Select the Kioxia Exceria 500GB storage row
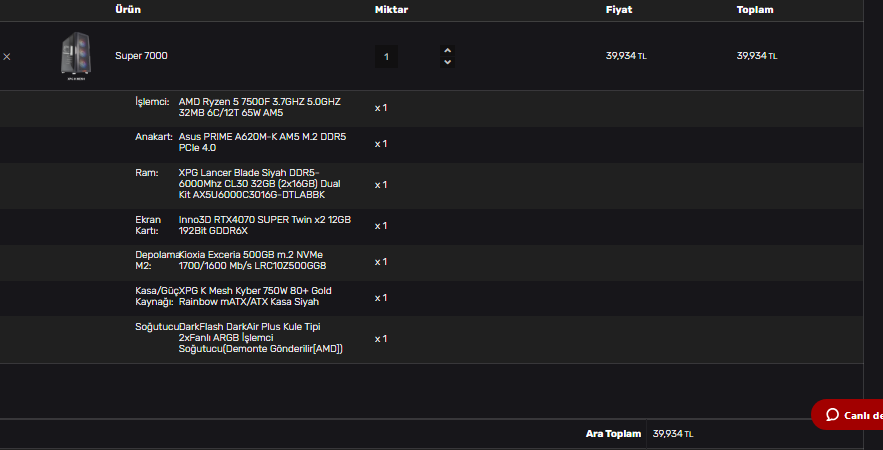The width and height of the screenshot is (883, 450). (431, 262)
